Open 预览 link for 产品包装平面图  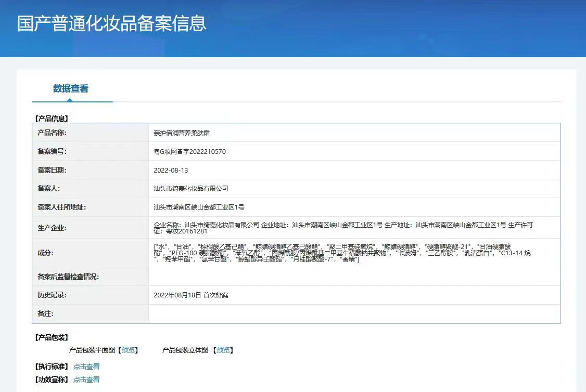(x=128, y=350)
